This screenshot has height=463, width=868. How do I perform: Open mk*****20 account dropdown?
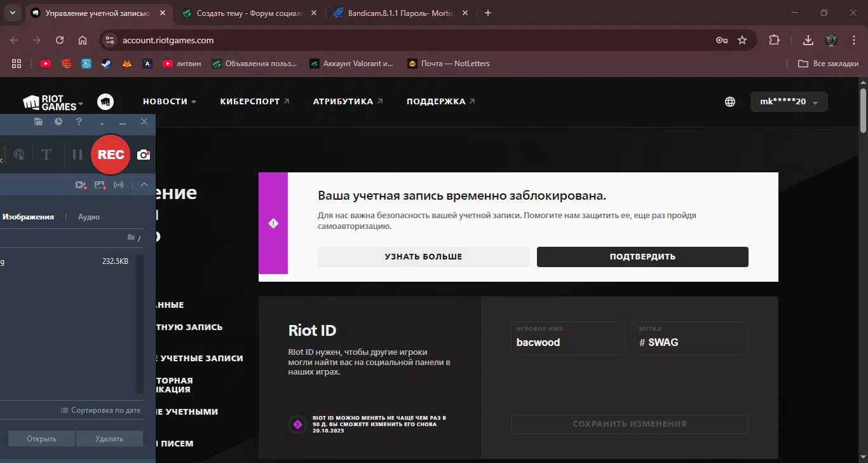coord(789,102)
